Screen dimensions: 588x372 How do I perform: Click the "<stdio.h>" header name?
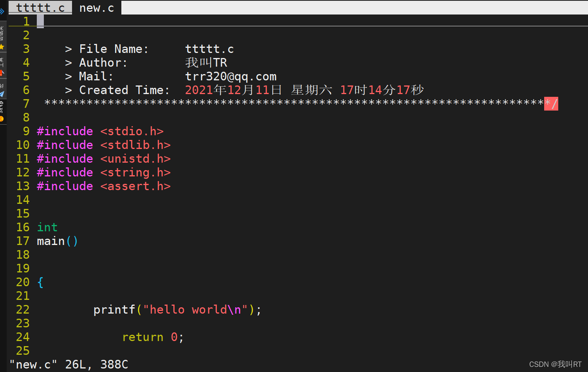132,131
